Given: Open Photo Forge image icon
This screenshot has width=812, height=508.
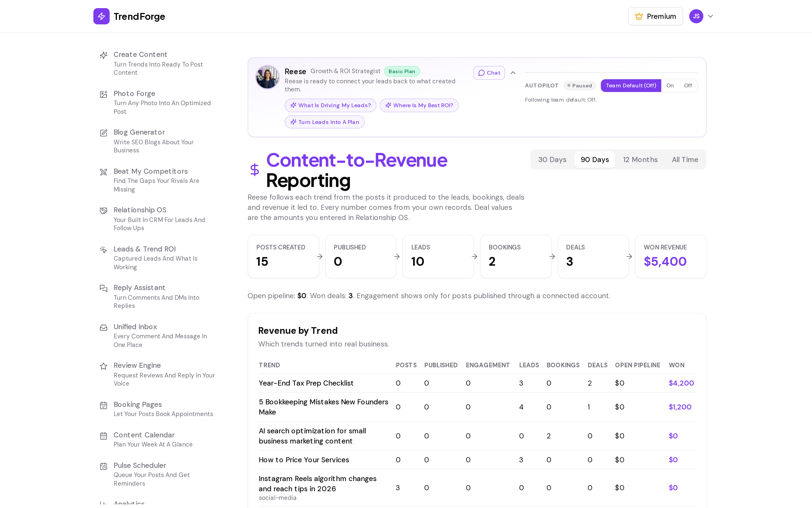Looking at the screenshot, I should click(x=104, y=94).
